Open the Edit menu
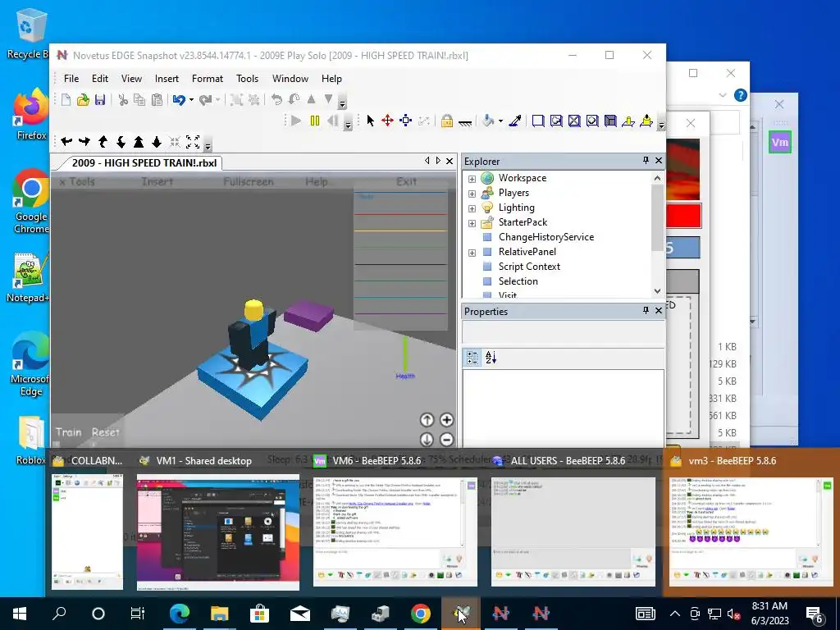This screenshot has height=630, width=840. click(x=99, y=78)
